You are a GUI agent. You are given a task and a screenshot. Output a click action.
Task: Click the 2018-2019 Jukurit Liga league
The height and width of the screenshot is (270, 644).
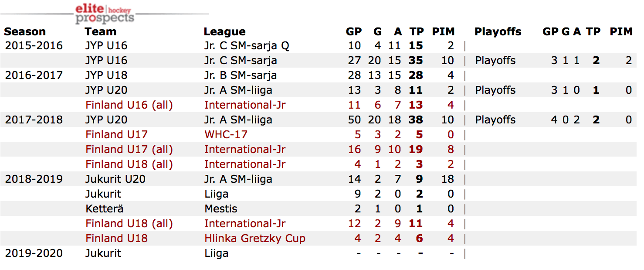coord(217,194)
